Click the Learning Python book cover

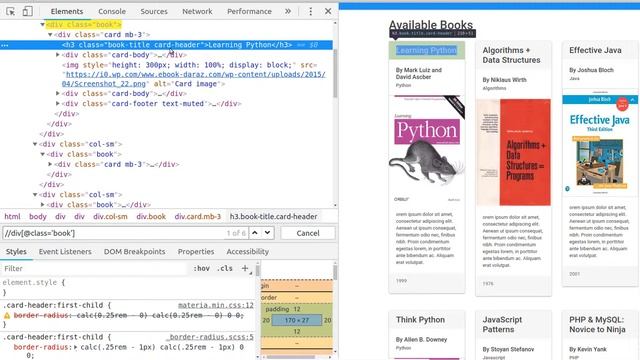[427, 149]
